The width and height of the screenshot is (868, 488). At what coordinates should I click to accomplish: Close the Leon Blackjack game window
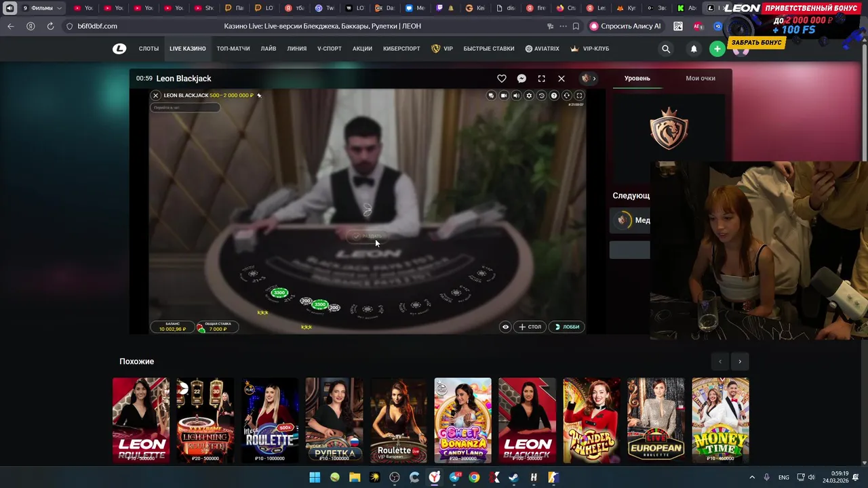click(561, 79)
